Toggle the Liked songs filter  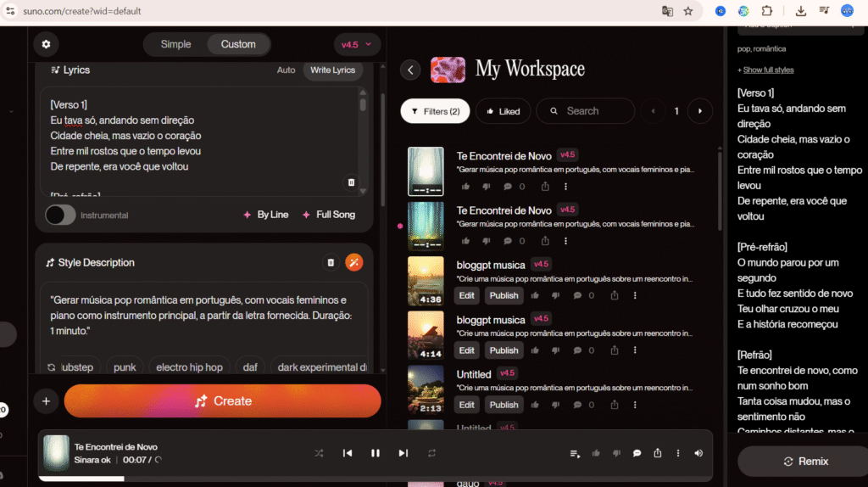coord(503,111)
